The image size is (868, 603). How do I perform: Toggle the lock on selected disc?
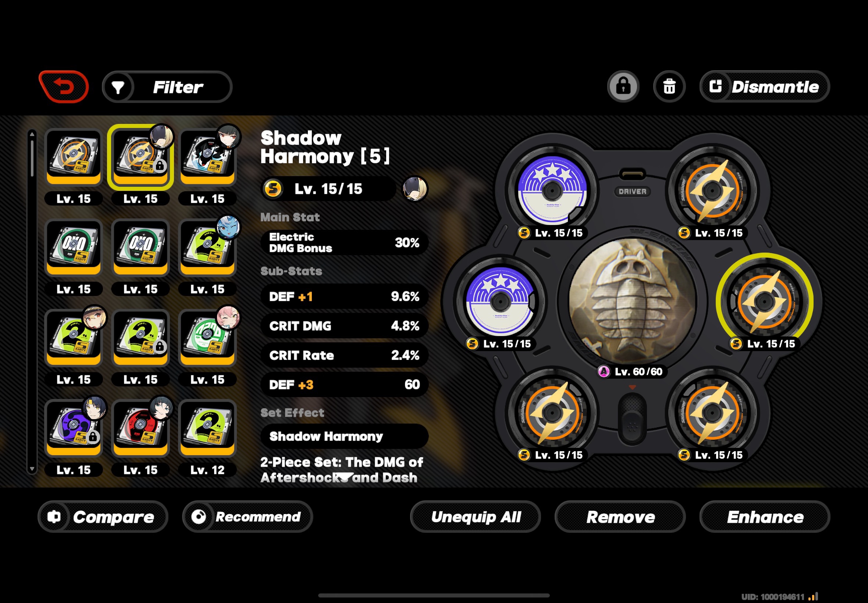[623, 86]
